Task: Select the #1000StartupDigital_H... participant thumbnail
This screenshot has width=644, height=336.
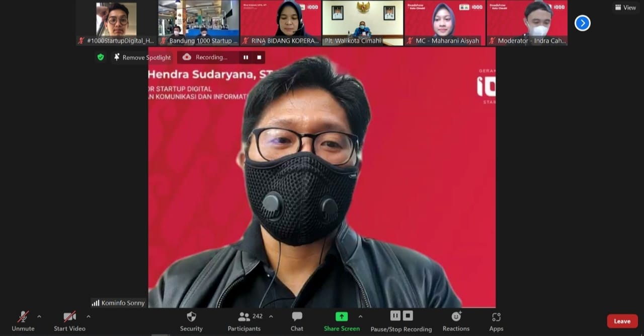Action: (x=117, y=23)
